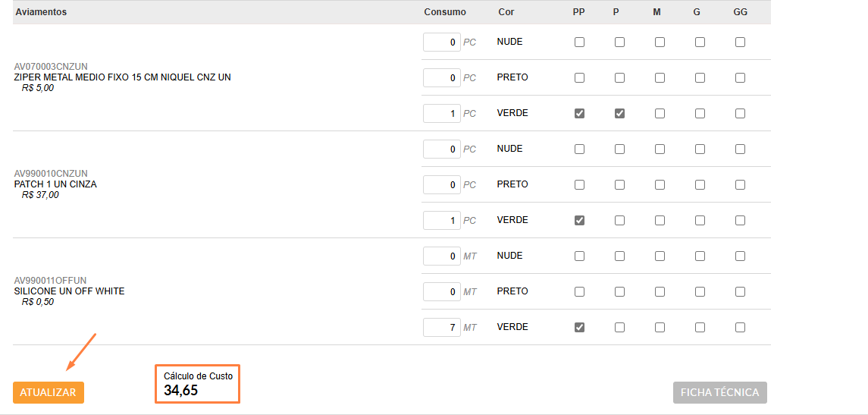The image size is (868, 415).
Task: Uncheck PP for silicone VERDE row
Action: coord(580,328)
